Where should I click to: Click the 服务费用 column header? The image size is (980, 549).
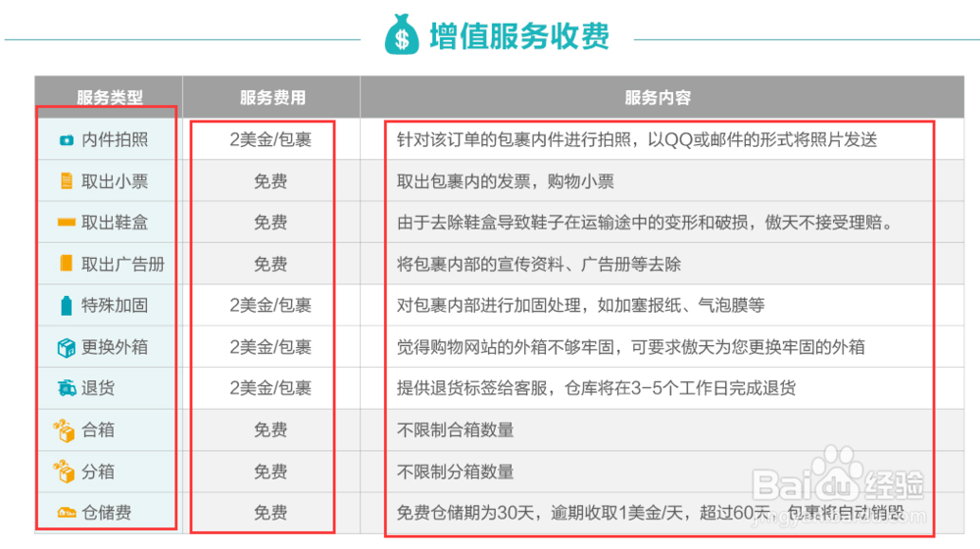(272, 97)
